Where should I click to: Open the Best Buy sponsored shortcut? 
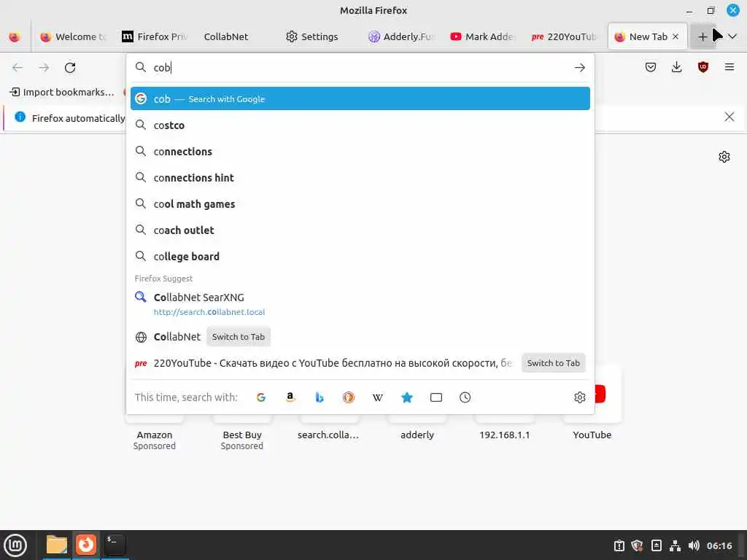242,435
